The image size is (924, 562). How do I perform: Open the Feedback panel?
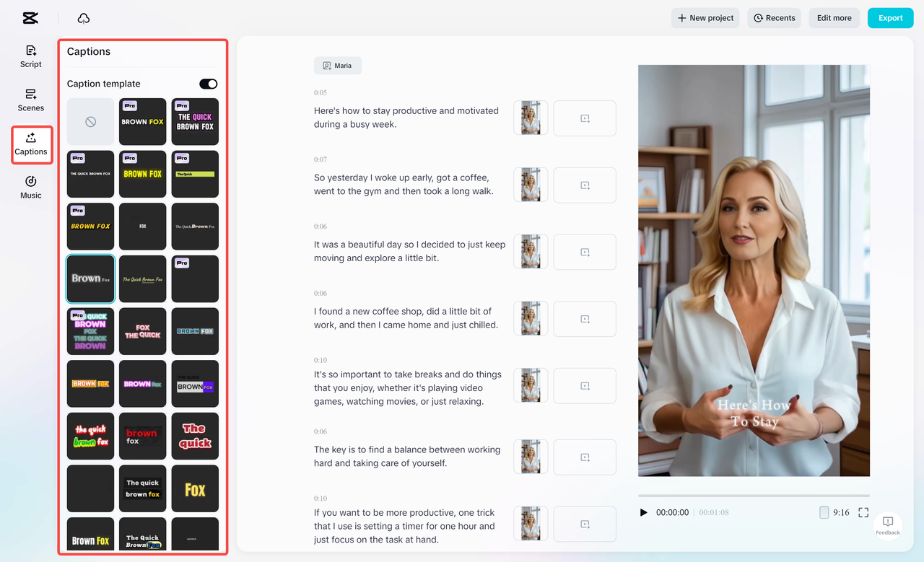[x=887, y=524]
